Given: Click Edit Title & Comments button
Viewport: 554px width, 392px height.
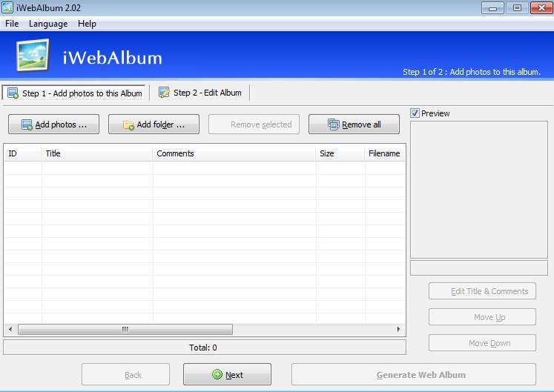Looking at the screenshot, I should (482, 291).
